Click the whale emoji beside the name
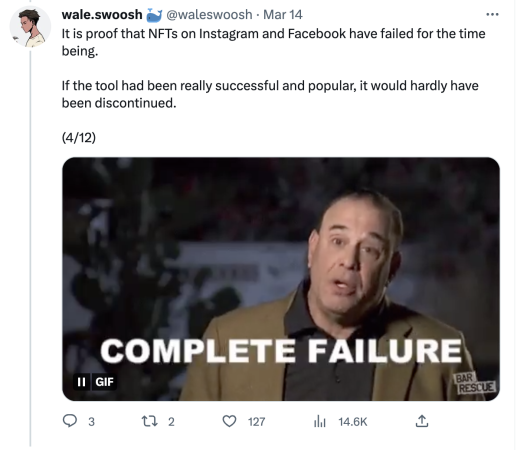The height and width of the screenshot is (450, 517). pos(154,15)
